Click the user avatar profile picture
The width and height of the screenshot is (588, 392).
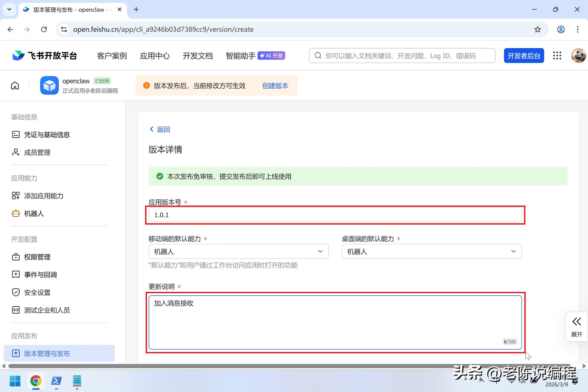point(578,56)
